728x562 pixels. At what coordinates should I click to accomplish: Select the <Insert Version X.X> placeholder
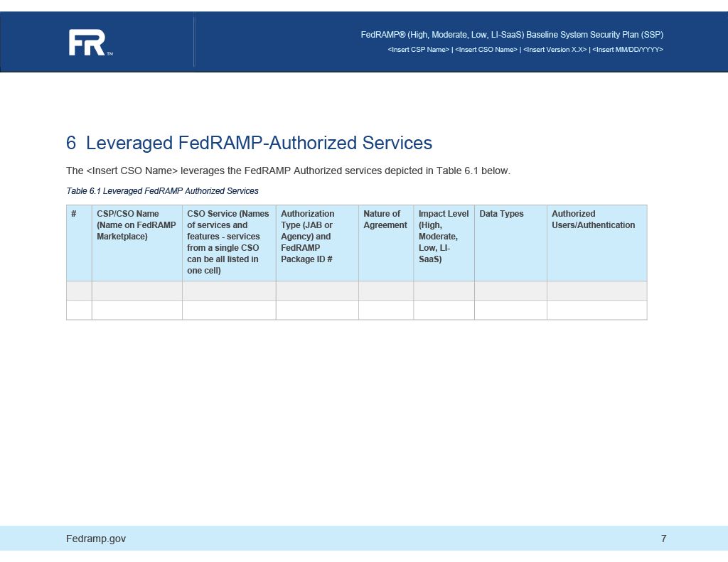[x=555, y=49]
